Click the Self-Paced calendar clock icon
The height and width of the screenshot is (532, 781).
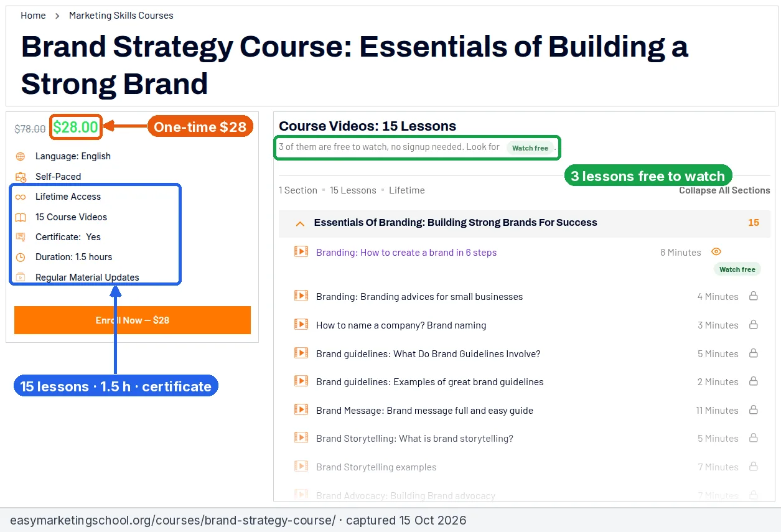[x=21, y=177]
